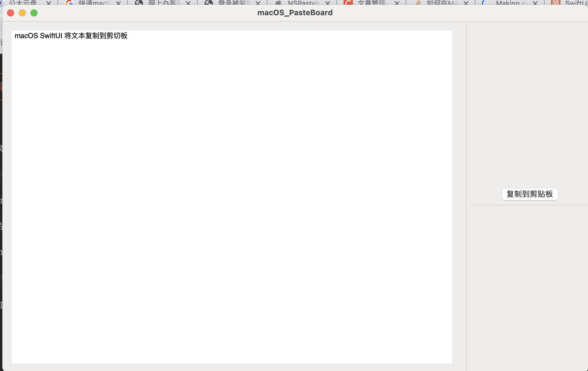This screenshot has height=371, width=588.
Task: Close the Making tab
Action: [x=534, y=3]
